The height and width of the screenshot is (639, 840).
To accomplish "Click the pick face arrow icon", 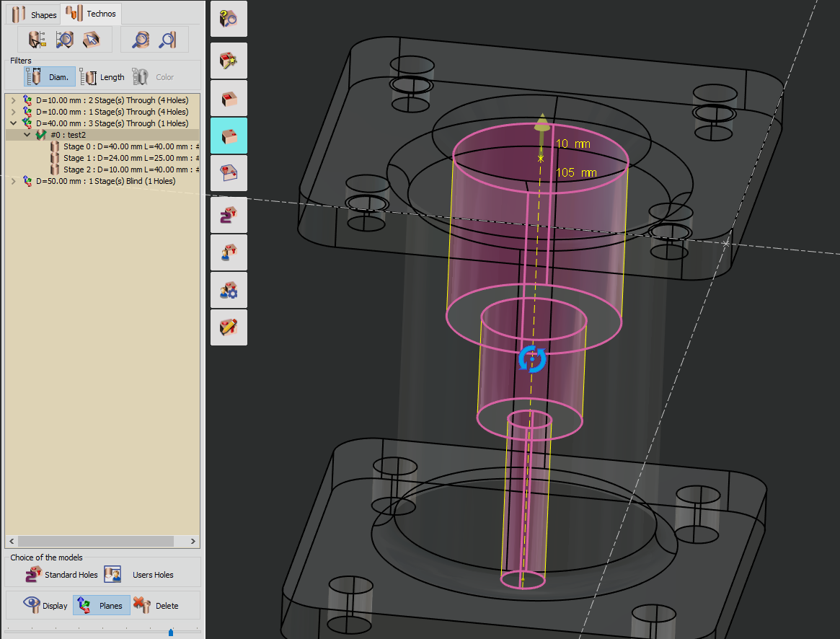I will pyautogui.click(x=92, y=40).
